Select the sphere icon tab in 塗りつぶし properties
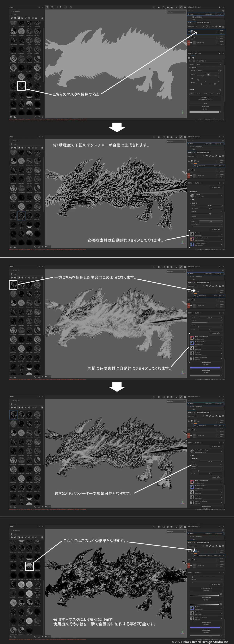This screenshot has height=644, width=234. click(193, 58)
